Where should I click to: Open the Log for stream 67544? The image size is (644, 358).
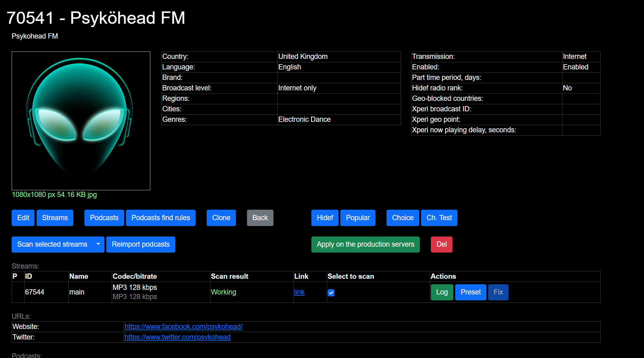[442, 292]
